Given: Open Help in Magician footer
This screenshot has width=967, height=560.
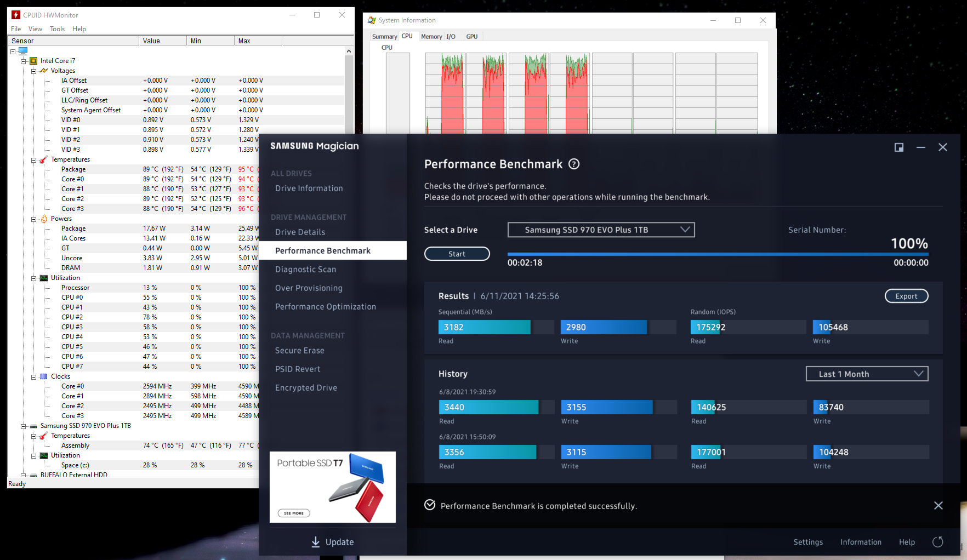Looking at the screenshot, I should [x=907, y=542].
